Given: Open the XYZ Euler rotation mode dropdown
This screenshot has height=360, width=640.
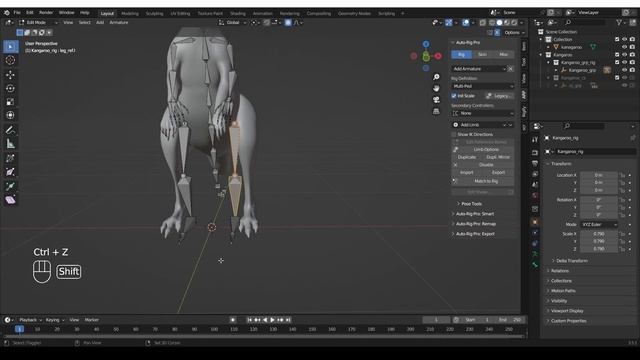Looking at the screenshot, I should click(599, 224).
